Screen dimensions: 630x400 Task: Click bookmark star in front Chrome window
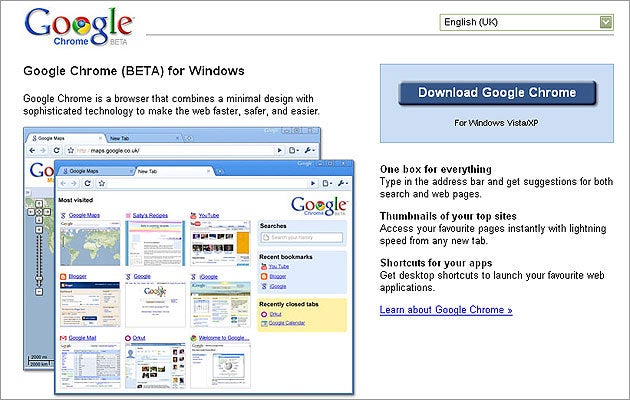[x=102, y=183]
